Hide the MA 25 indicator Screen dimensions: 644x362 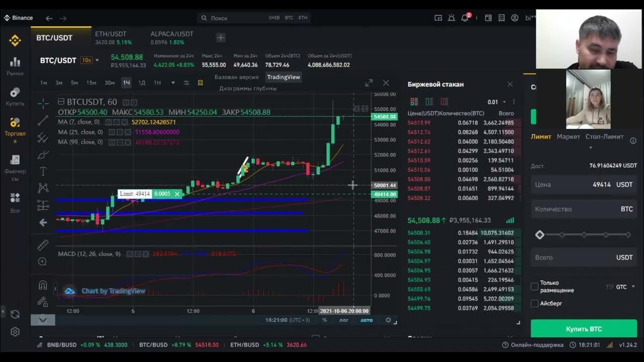(x=112, y=132)
